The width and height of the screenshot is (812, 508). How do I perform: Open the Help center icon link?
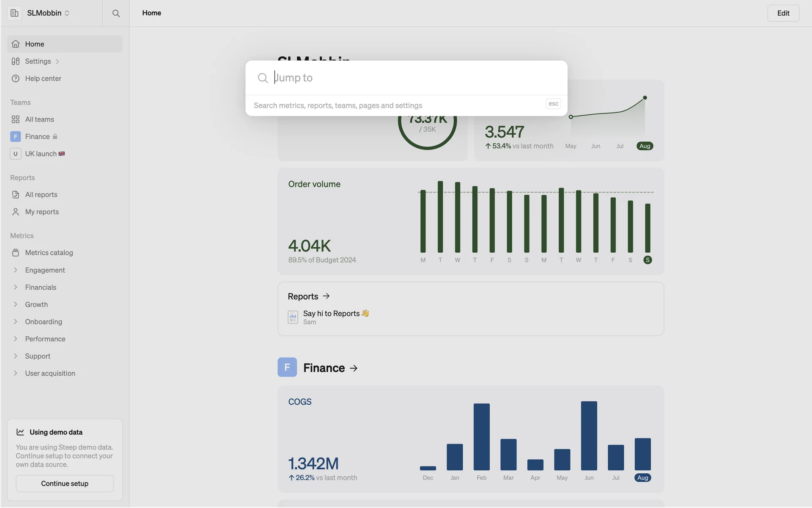16,78
